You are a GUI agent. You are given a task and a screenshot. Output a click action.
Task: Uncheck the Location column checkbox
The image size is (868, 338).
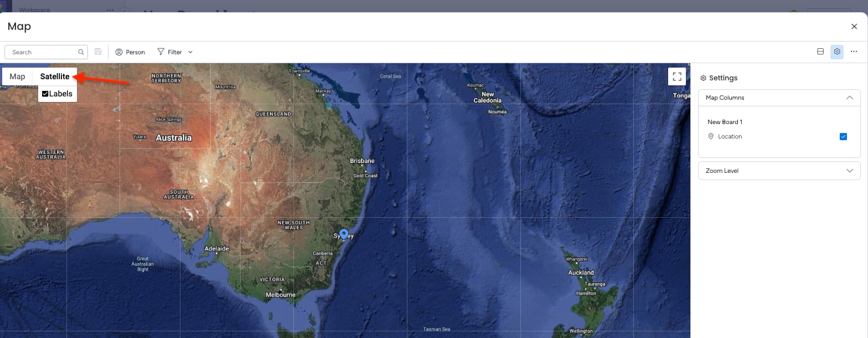pos(843,136)
